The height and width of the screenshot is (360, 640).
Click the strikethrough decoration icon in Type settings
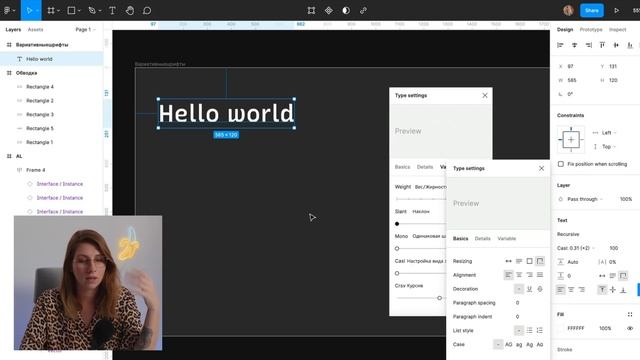tap(540, 289)
